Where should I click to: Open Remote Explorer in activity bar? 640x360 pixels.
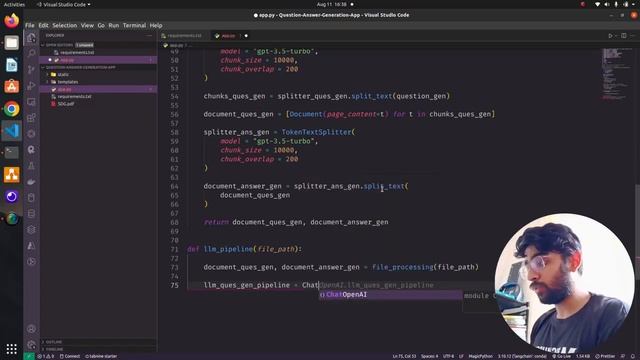click(x=31, y=102)
